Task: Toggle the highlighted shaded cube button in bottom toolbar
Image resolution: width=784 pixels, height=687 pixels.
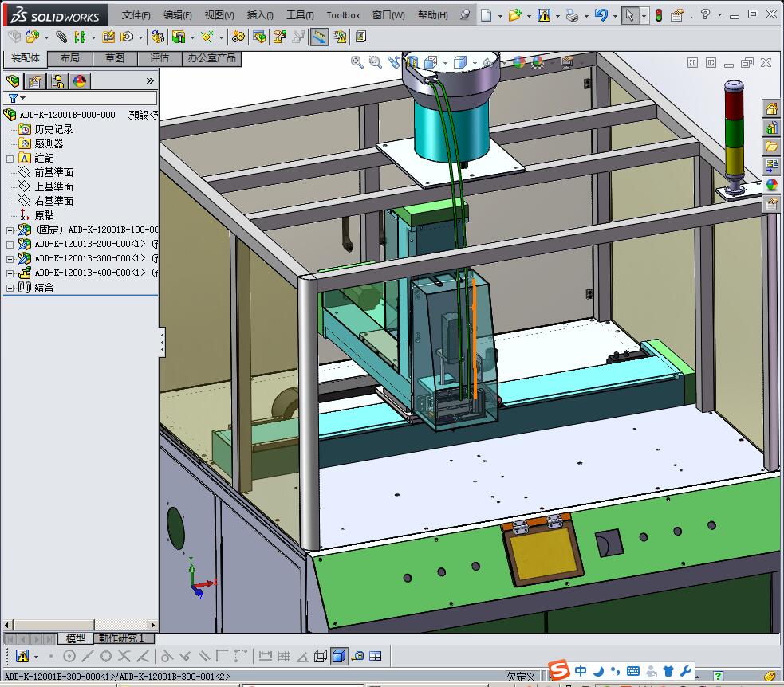Action: [x=339, y=656]
